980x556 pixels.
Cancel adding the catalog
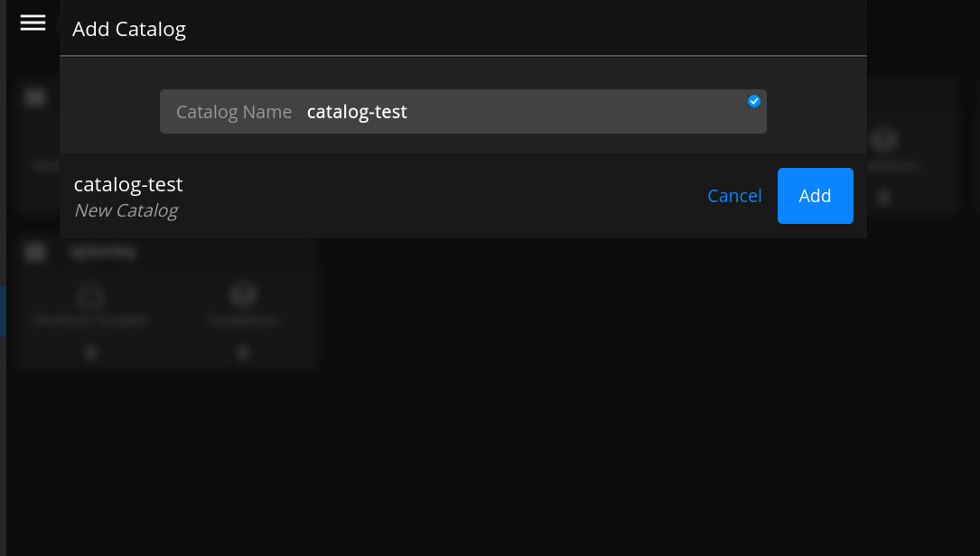point(734,196)
